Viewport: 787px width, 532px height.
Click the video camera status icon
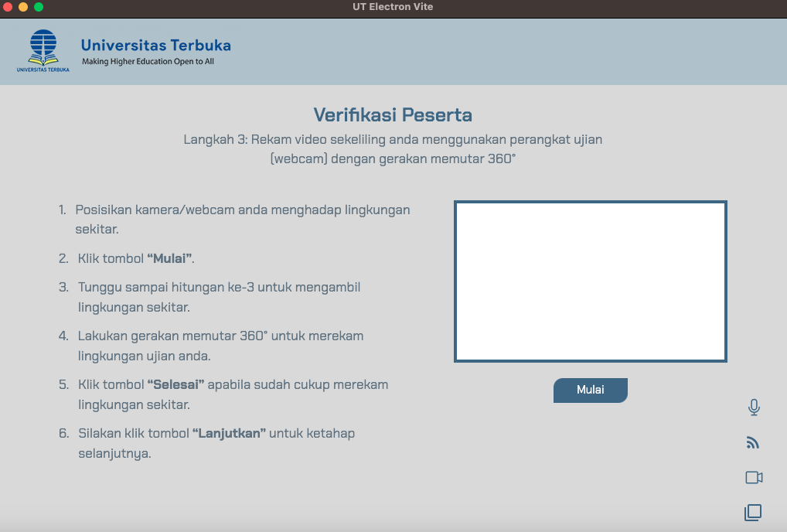(754, 478)
